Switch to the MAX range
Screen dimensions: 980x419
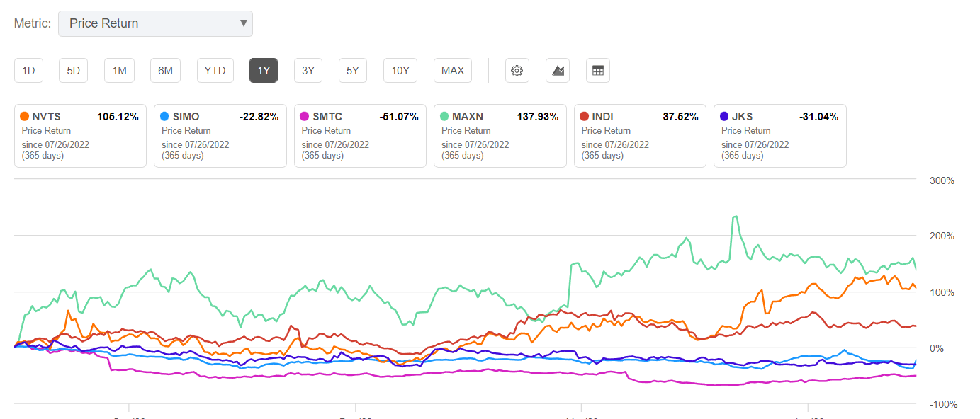tap(452, 70)
